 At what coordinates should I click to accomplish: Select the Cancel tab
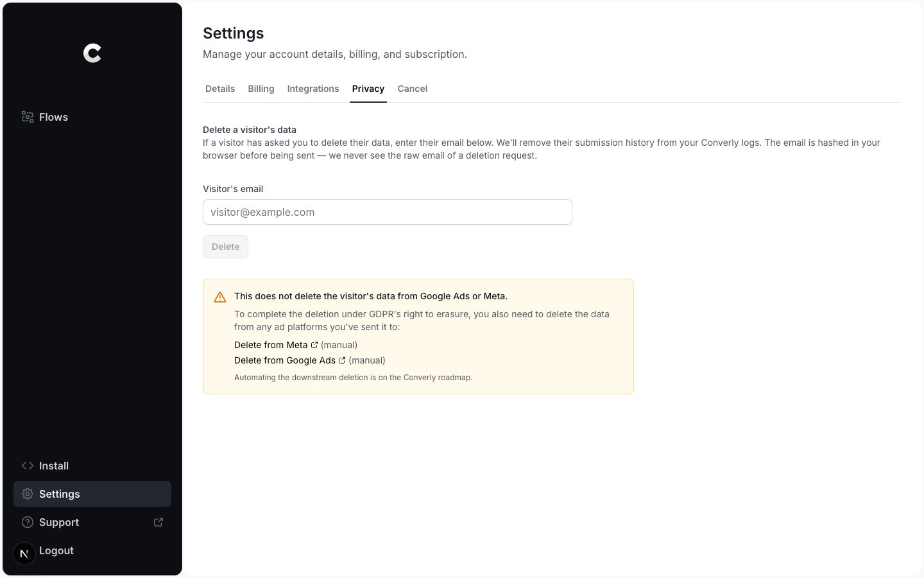(413, 89)
